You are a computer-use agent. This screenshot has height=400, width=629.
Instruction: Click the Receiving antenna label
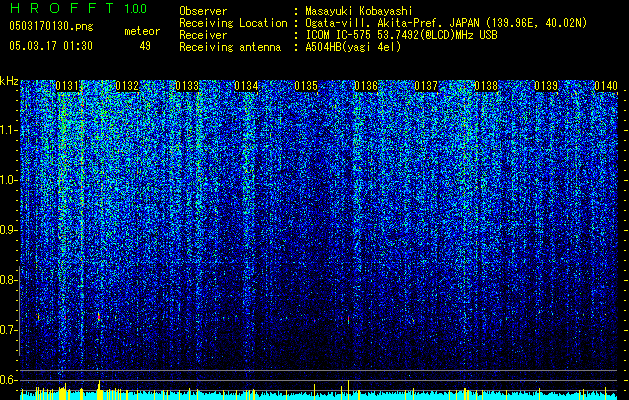coord(230,47)
